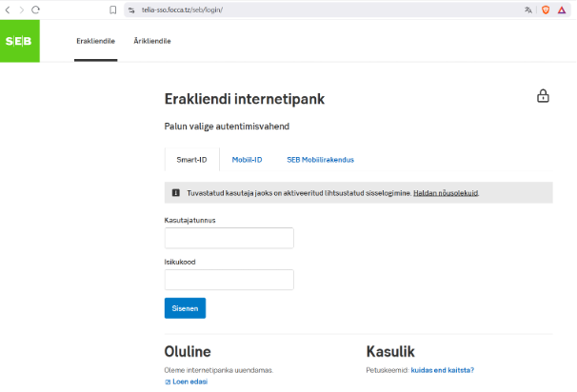
Task: Click external link icon beside Loen edasi
Action: [168, 382]
